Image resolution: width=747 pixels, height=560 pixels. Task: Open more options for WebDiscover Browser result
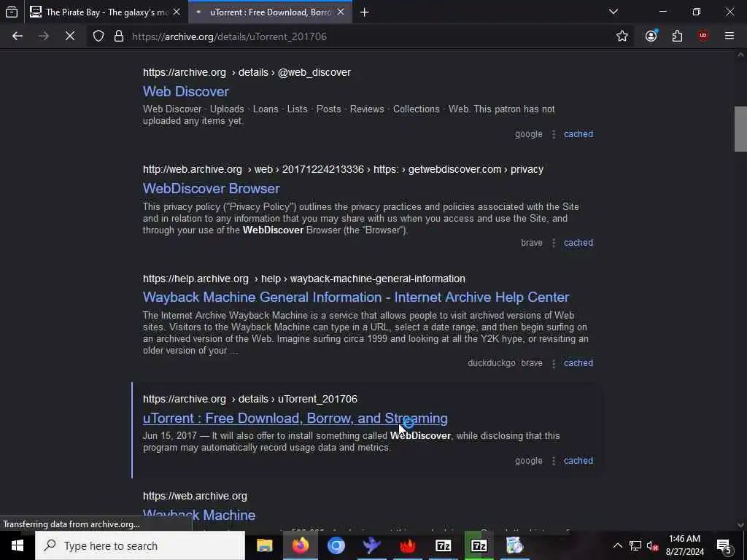[x=553, y=243]
